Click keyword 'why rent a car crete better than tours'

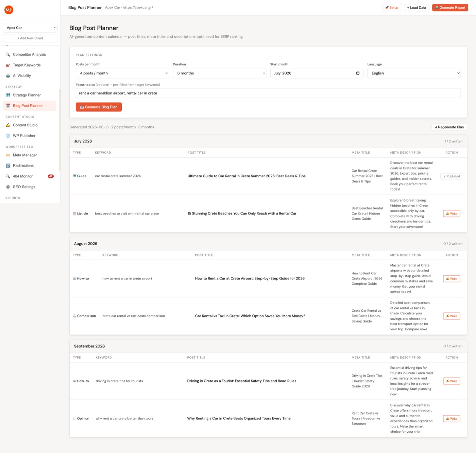[124, 419]
